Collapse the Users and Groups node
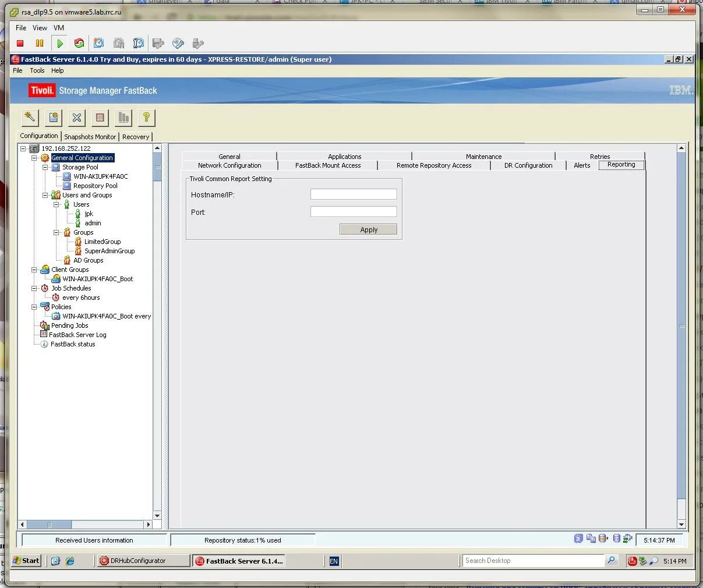This screenshot has height=588, width=703. click(x=44, y=195)
